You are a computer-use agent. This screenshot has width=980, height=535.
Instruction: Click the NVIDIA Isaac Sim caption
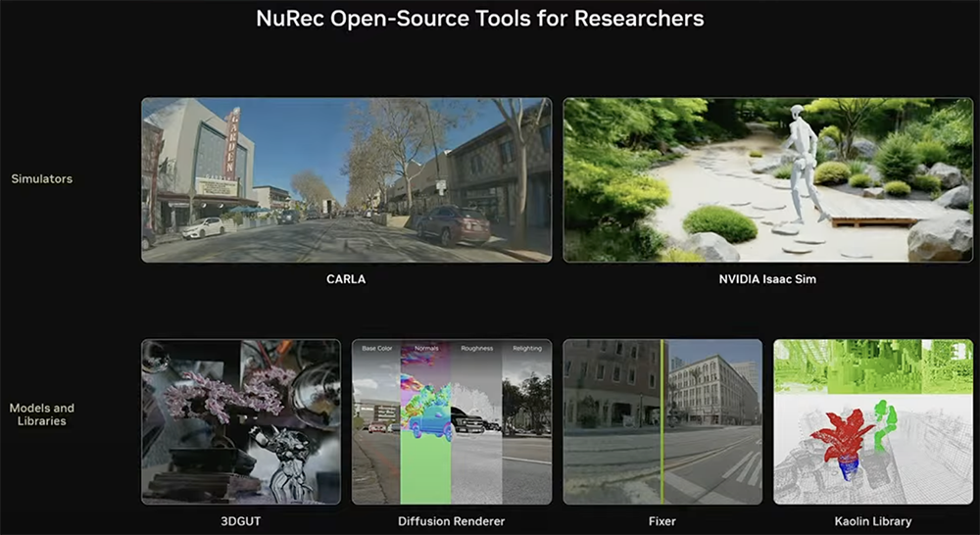767,279
